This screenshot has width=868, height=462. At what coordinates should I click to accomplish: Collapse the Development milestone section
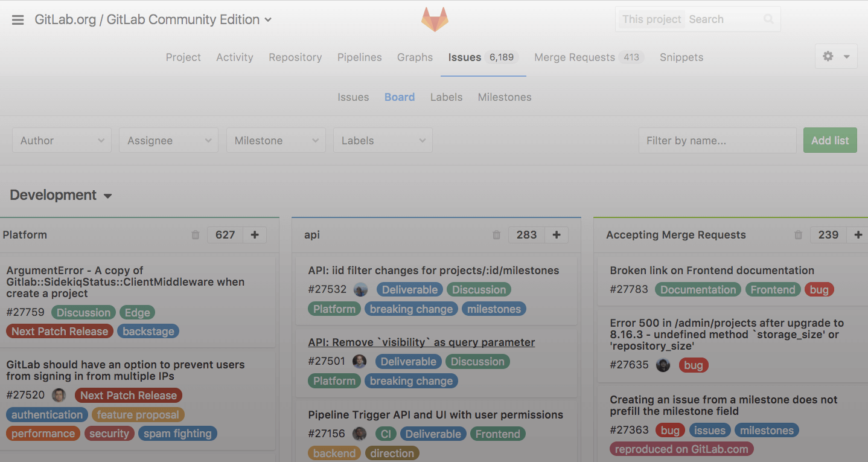point(108,196)
